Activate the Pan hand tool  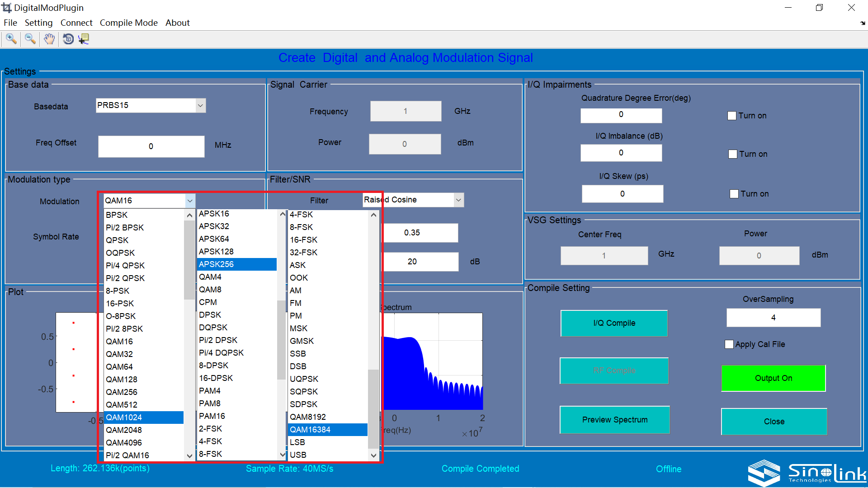49,39
